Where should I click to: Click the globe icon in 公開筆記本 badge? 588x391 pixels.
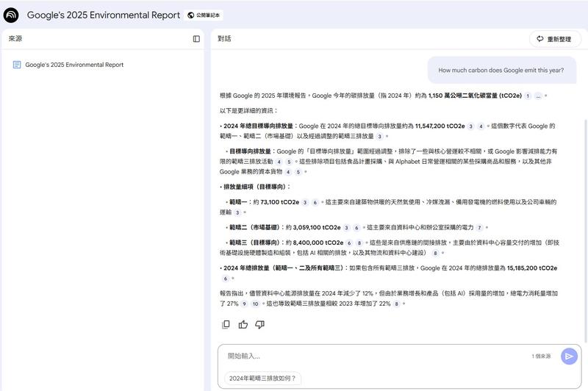191,15
